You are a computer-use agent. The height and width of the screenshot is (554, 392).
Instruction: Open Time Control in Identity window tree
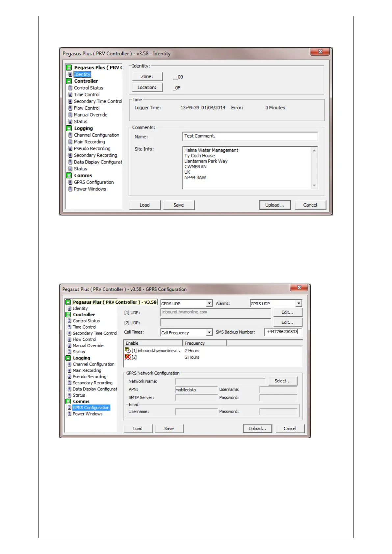87,94
